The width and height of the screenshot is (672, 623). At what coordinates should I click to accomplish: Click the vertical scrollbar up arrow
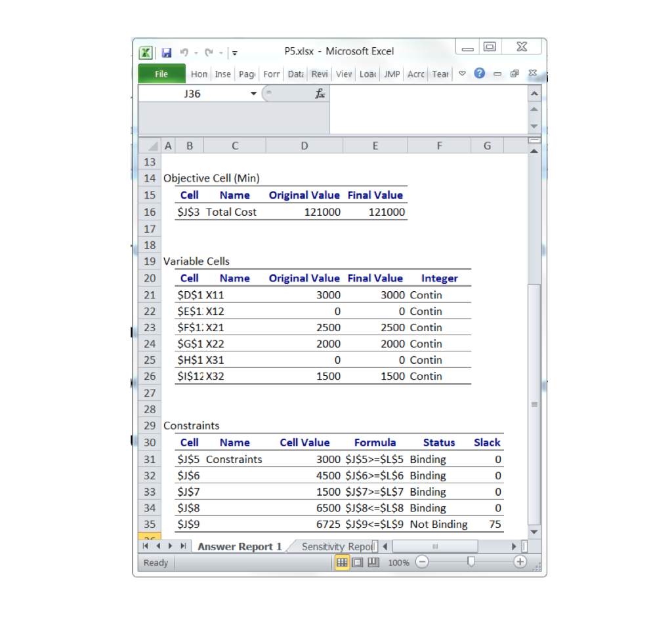click(x=534, y=151)
